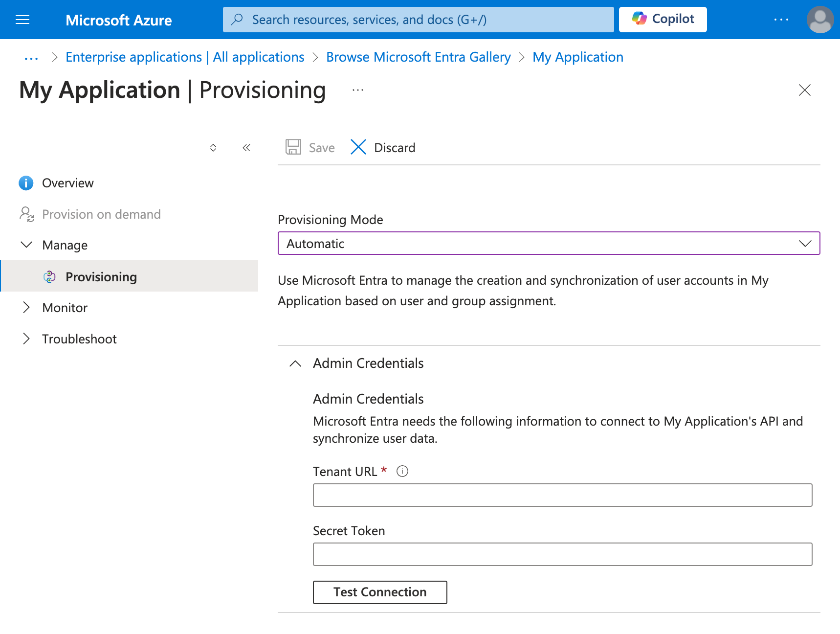Click the Save floppy disk icon
840x634 pixels.
(x=293, y=147)
